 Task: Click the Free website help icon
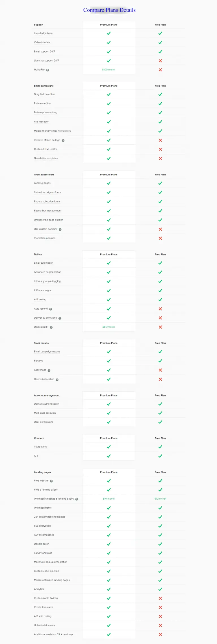pyautogui.click(x=51, y=481)
